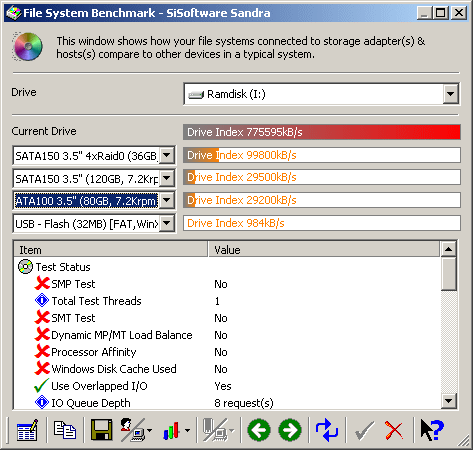Expand the USB Flash 32MB reference dropdown

click(167, 224)
